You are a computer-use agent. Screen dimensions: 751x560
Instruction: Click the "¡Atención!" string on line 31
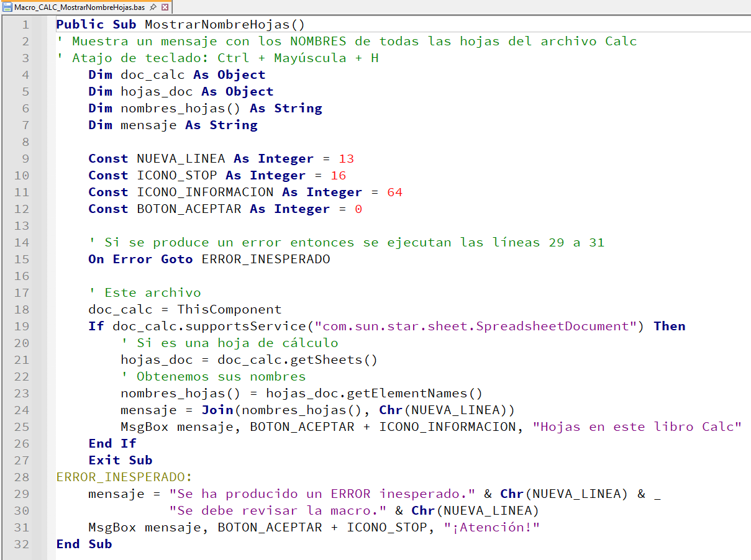click(492, 528)
